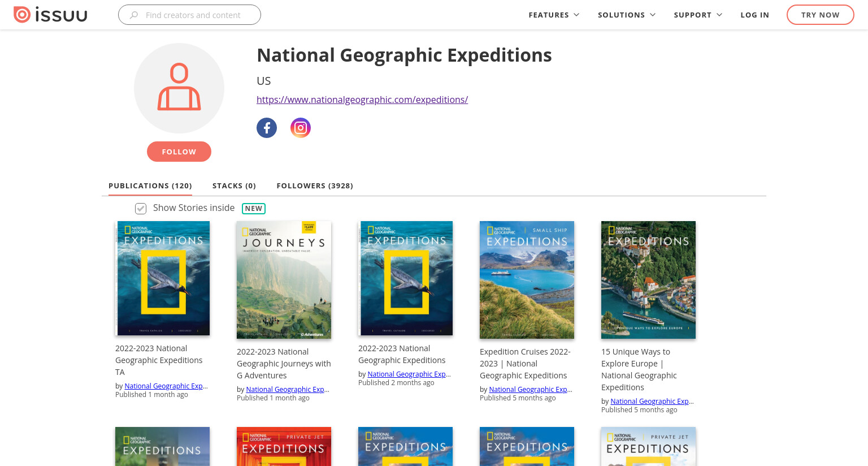Expand the Solutions dropdown menu

point(627,15)
